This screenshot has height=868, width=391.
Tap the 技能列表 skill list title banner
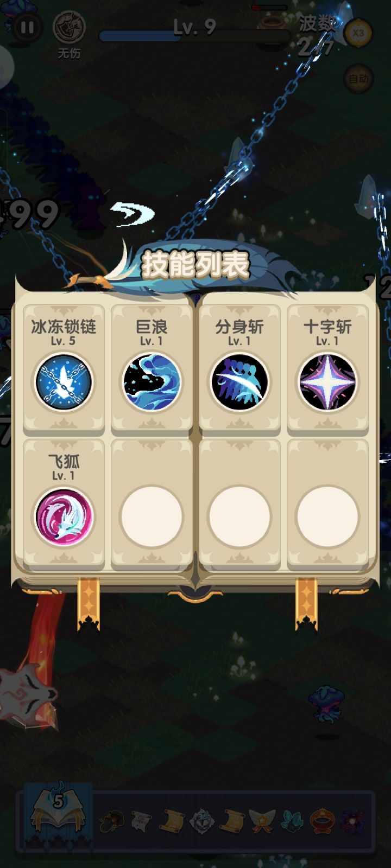(195, 264)
